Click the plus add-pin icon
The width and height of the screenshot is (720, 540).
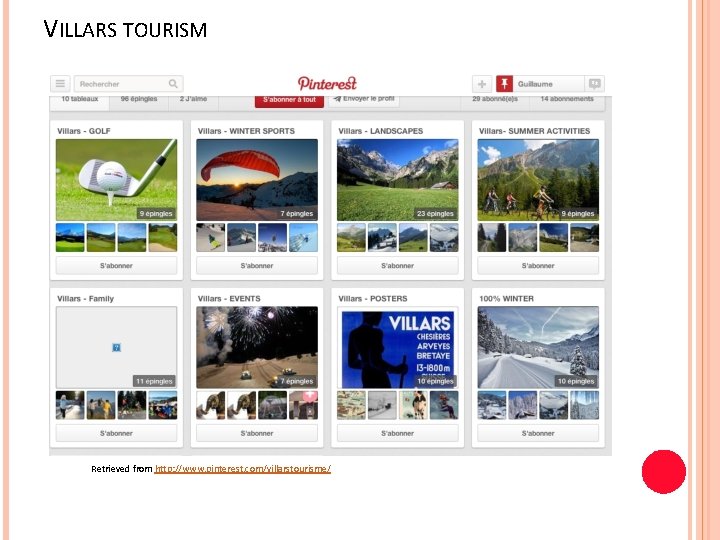click(x=482, y=84)
